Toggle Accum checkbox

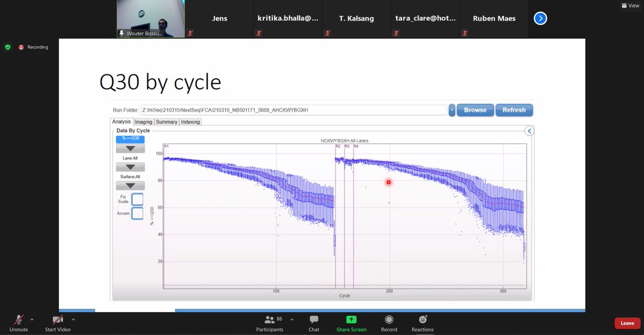tap(137, 213)
